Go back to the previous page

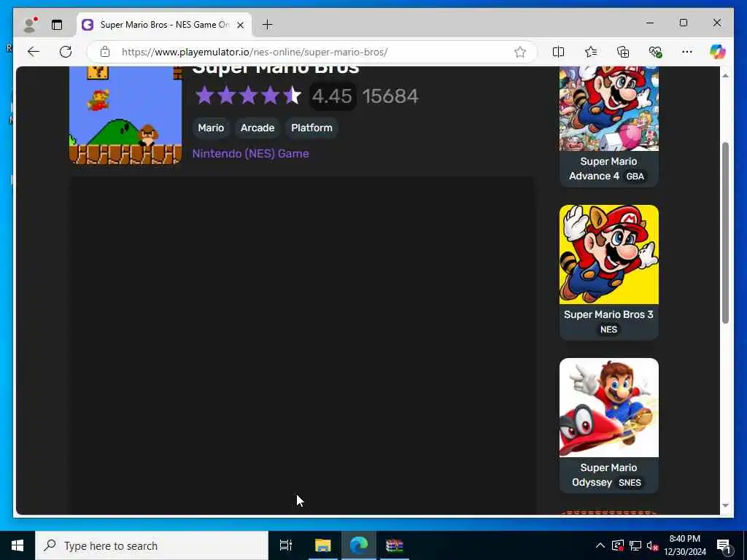(34, 52)
